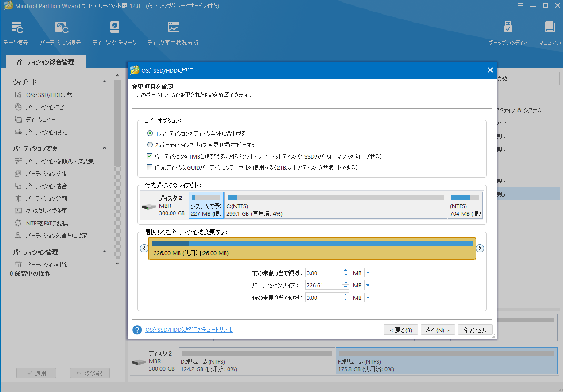Uncheck パーティションを1MBに調整する option
Screen dimensions: 563x392
point(150,156)
